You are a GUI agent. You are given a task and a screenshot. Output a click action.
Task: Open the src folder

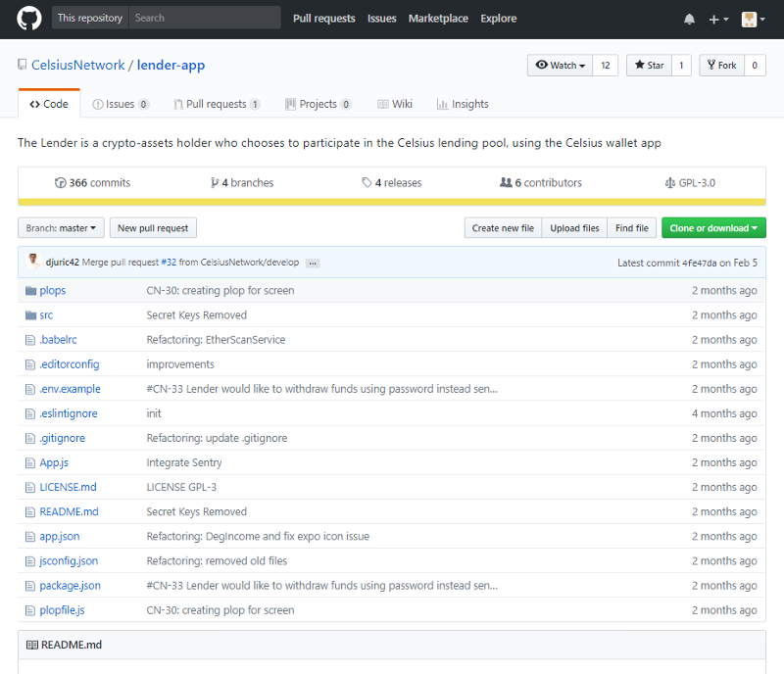(46, 315)
